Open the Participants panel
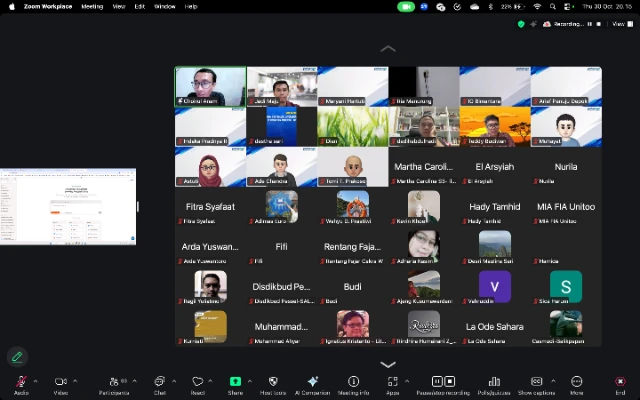The width and height of the screenshot is (640, 400). [x=114, y=385]
